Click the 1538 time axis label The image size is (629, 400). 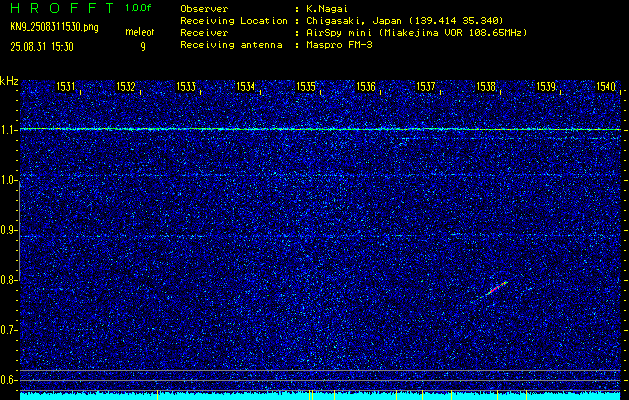tap(485, 86)
